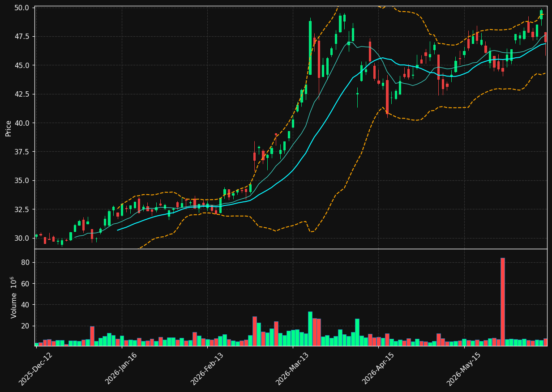The width and height of the screenshot is (552, 392).
Task: Click the 80 volume tick label
Action: click(26, 263)
